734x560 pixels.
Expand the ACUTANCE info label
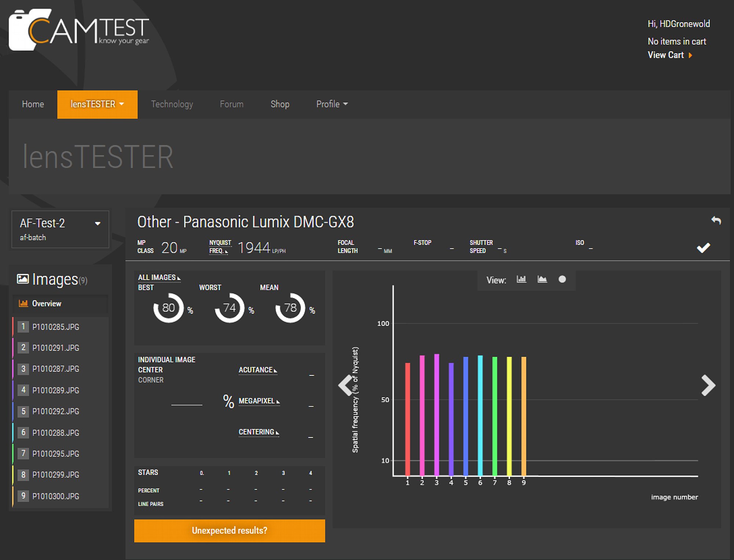[258, 370]
